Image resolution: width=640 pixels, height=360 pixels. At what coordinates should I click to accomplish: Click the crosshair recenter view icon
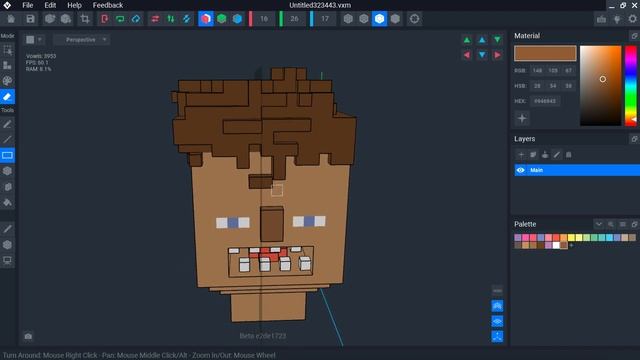coord(414,19)
